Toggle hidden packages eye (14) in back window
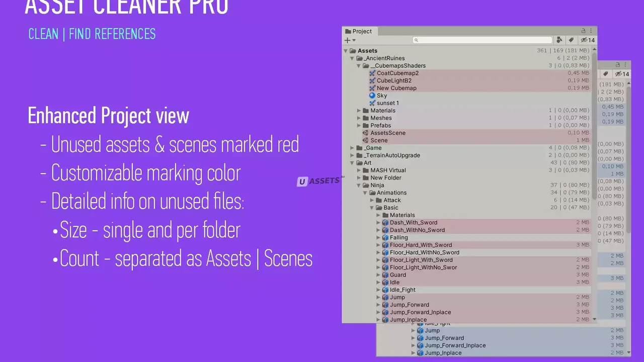Viewport: 644px width, 362px height. 622,74
